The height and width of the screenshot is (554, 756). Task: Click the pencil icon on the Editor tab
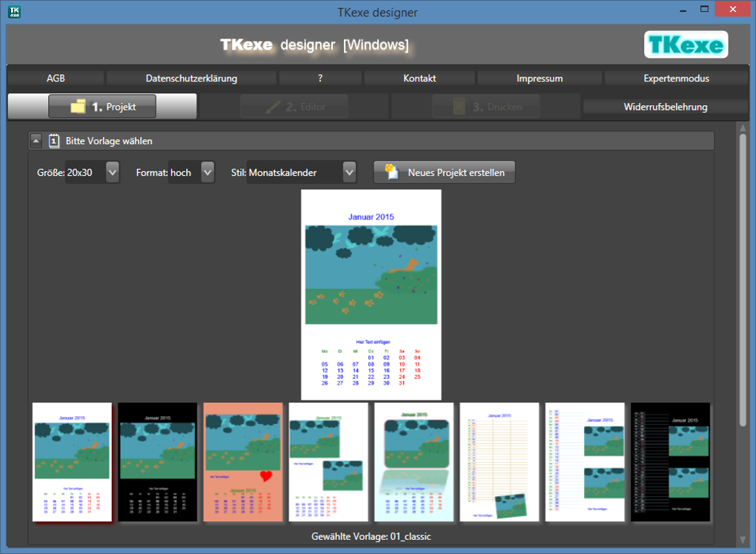273,107
